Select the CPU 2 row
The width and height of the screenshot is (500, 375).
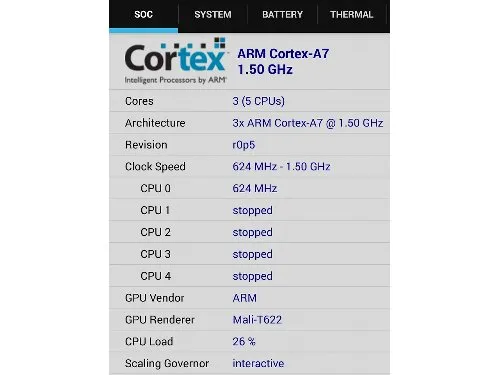[249, 232]
